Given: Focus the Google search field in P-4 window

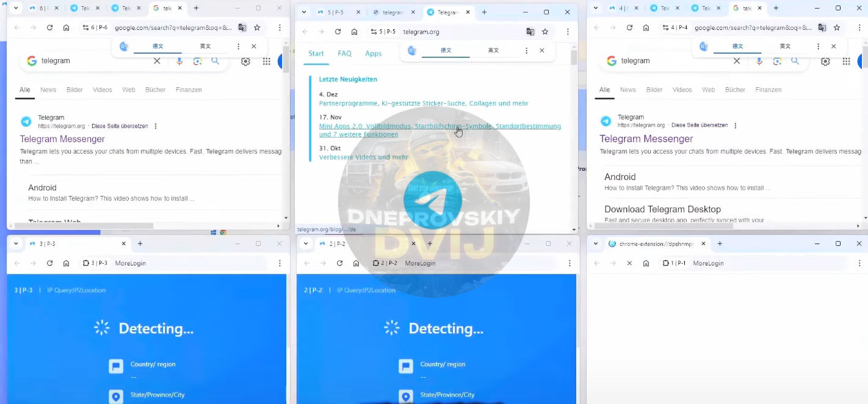Looking at the screenshot, I should click(x=675, y=61).
